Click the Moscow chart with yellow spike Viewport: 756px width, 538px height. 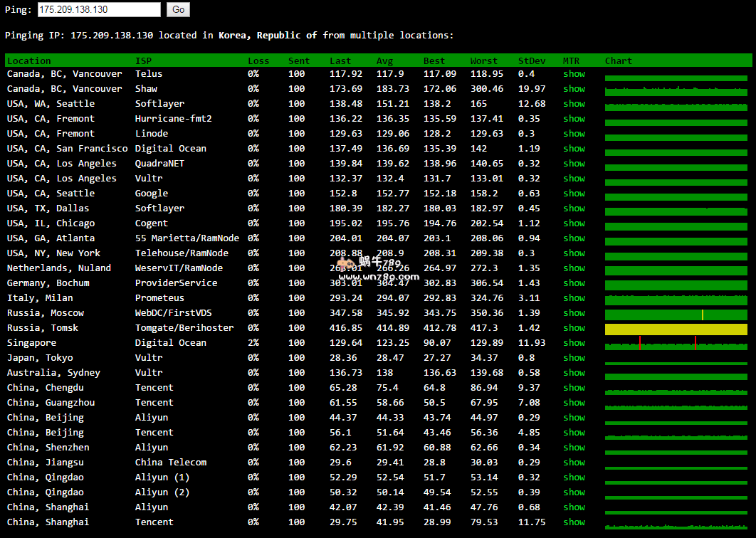676,315
